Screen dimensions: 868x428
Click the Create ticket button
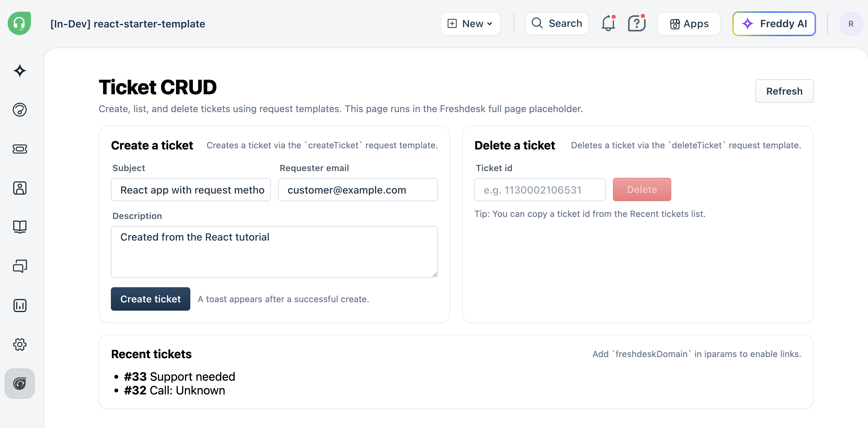point(150,299)
